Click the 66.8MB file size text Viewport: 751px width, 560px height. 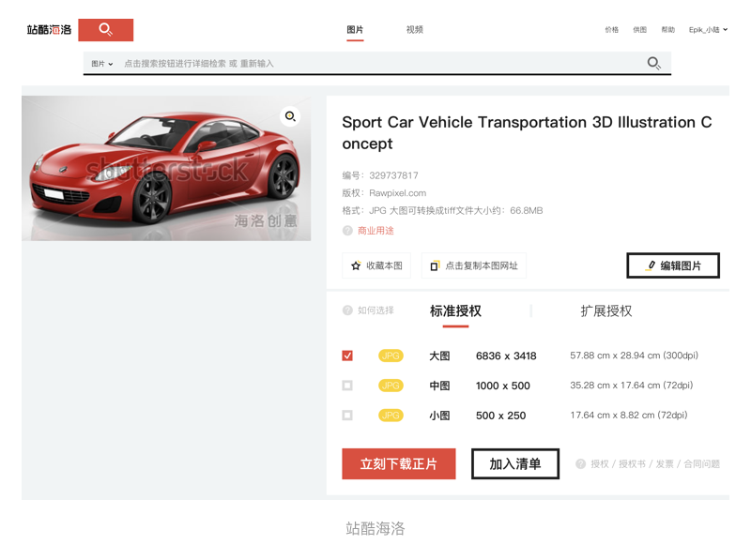click(x=527, y=211)
